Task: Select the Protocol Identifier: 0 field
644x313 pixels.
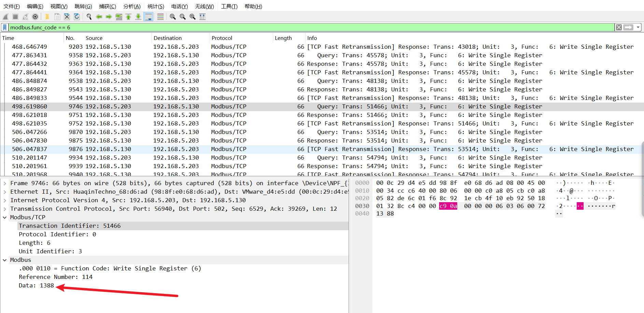Action: pyautogui.click(x=183, y=234)
